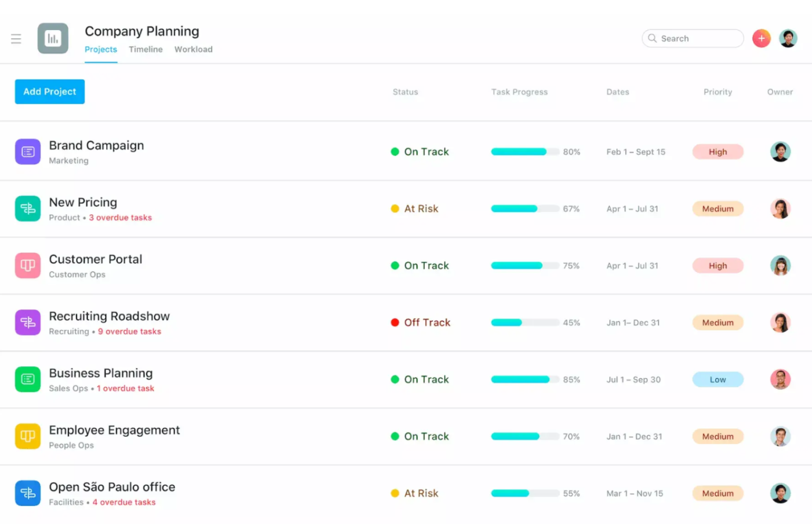
Task: Open the 9 overdue tasks link
Action: click(x=129, y=331)
